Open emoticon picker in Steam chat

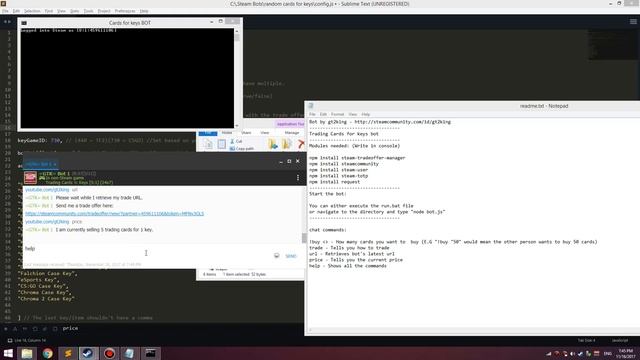pos(277,256)
